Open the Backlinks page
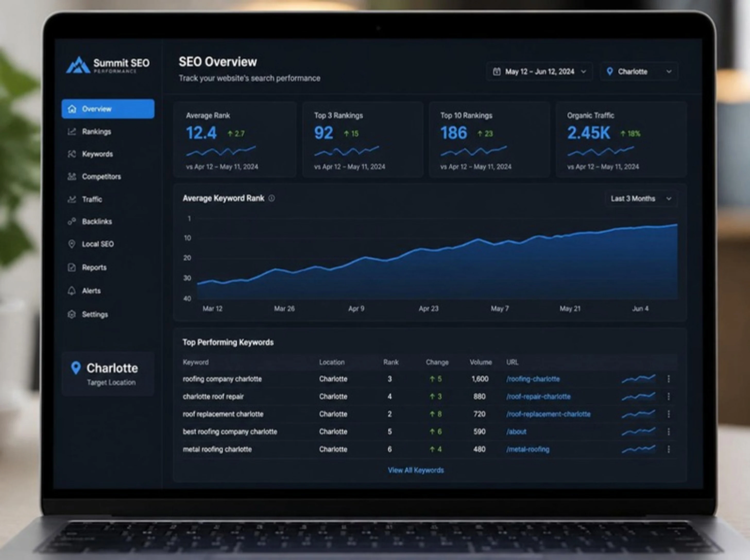This screenshot has width=750, height=560. click(97, 222)
